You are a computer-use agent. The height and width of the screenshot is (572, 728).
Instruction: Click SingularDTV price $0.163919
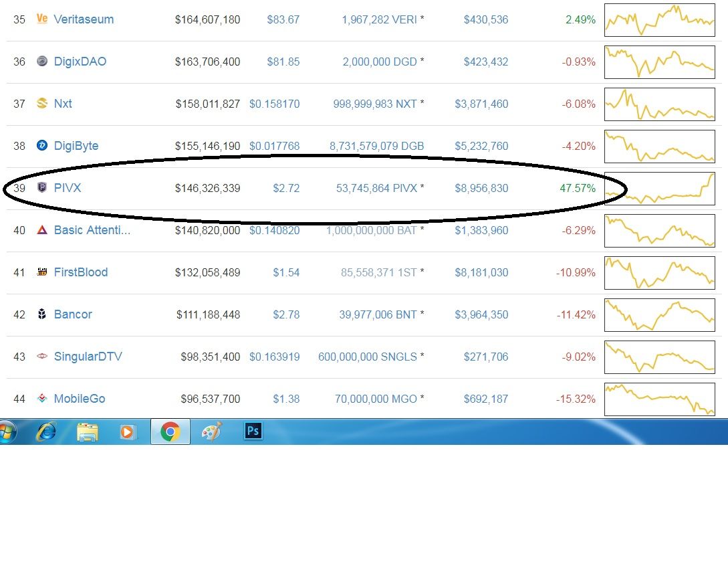pyautogui.click(x=274, y=357)
